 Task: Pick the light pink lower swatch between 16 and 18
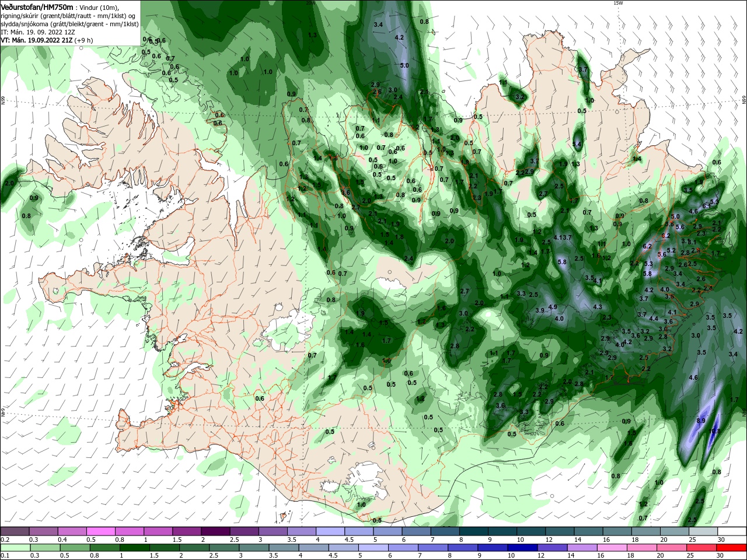(x=612, y=548)
